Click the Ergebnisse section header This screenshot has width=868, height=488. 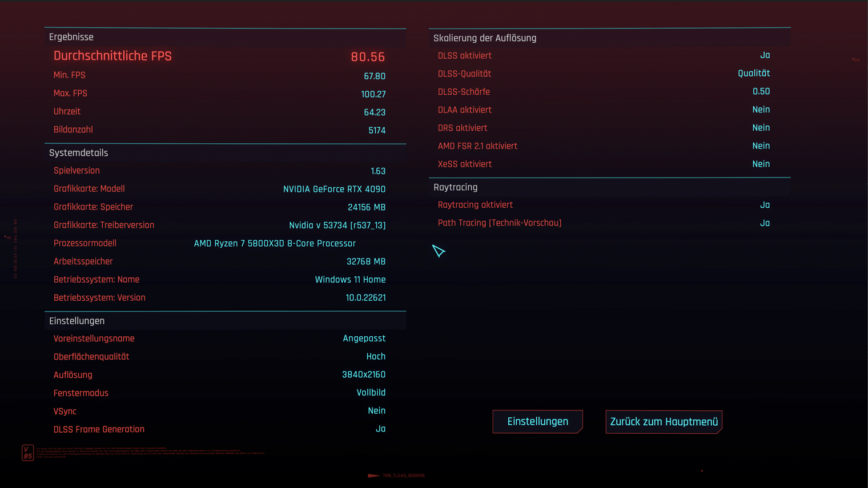click(x=71, y=37)
